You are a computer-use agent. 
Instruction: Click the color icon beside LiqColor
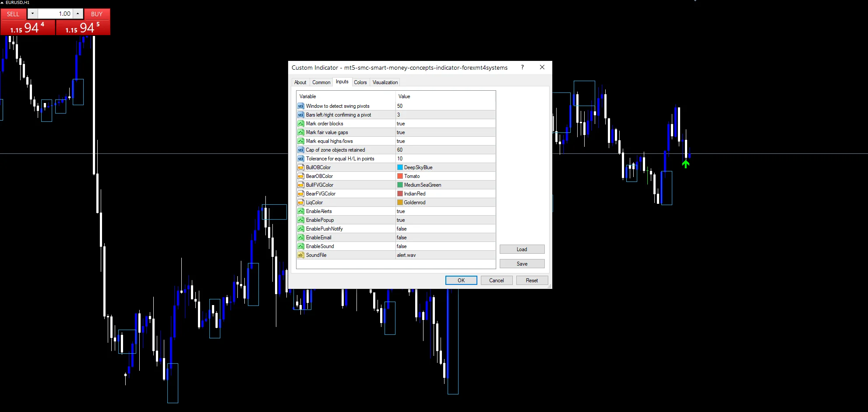point(300,202)
